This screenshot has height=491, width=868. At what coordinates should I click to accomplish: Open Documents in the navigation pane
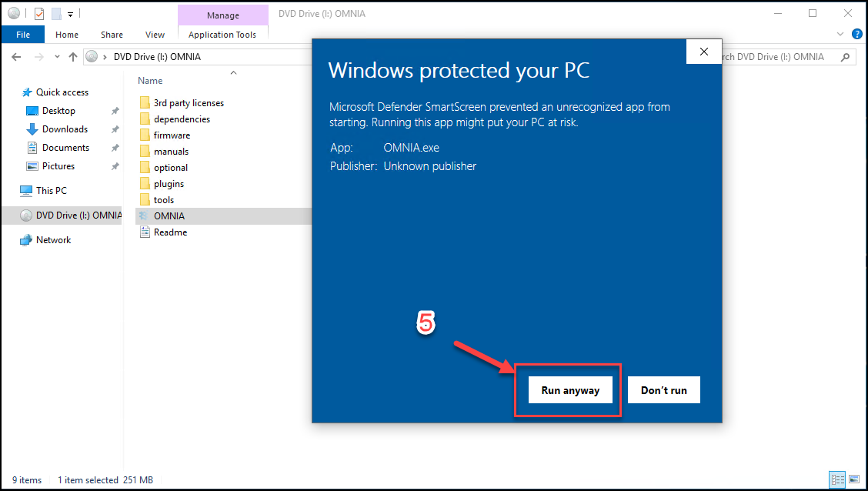[66, 148]
